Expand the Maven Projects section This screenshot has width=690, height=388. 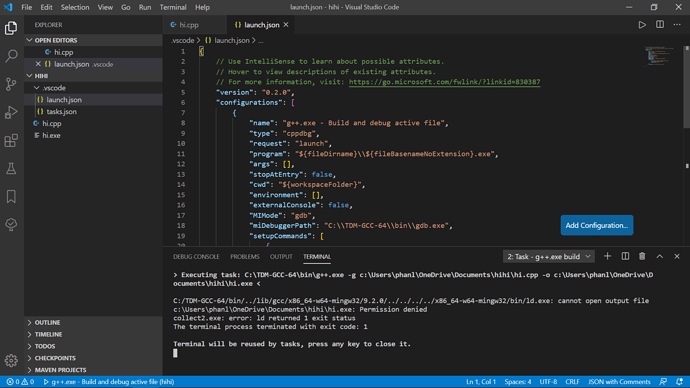click(x=93, y=370)
